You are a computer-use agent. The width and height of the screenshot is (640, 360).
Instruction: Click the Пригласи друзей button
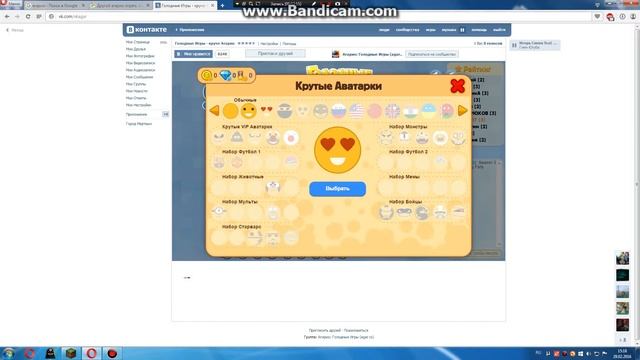point(275,53)
